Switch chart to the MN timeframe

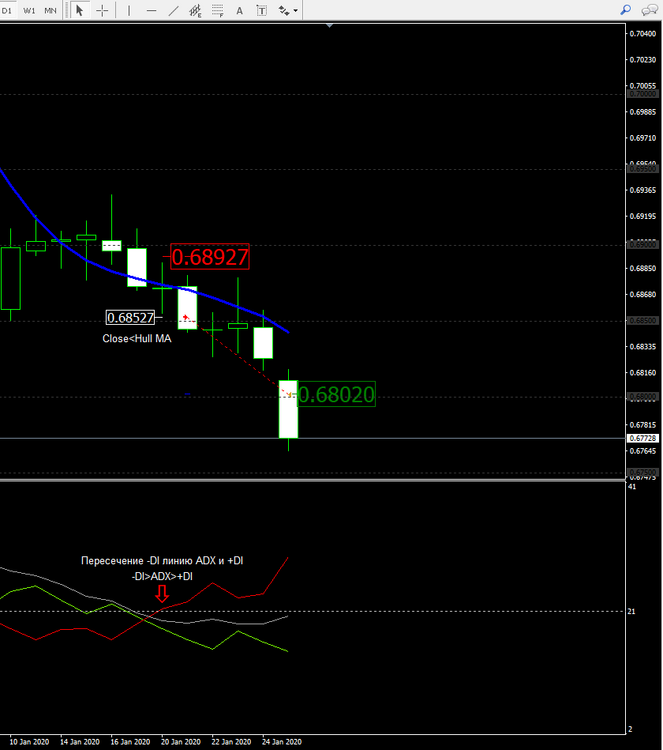50,10
